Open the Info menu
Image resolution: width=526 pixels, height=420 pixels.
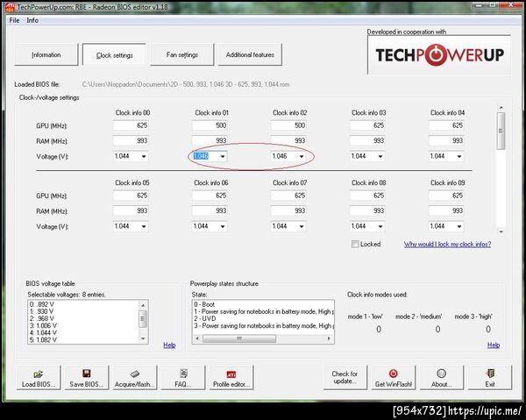point(32,20)
